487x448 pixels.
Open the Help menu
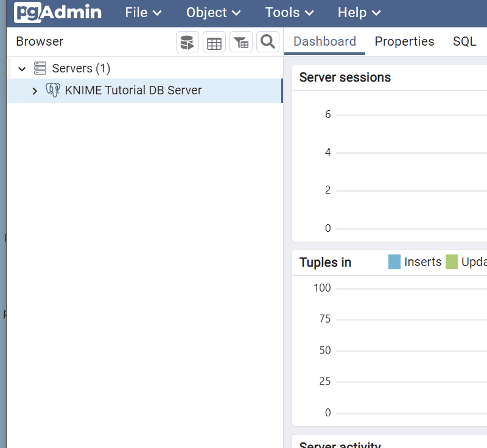(x=359, y=13)
